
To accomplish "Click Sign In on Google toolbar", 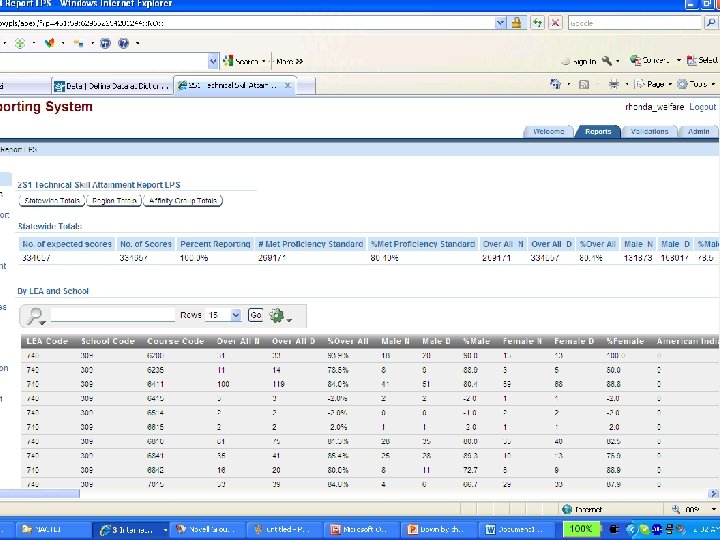I will point(579,61).
